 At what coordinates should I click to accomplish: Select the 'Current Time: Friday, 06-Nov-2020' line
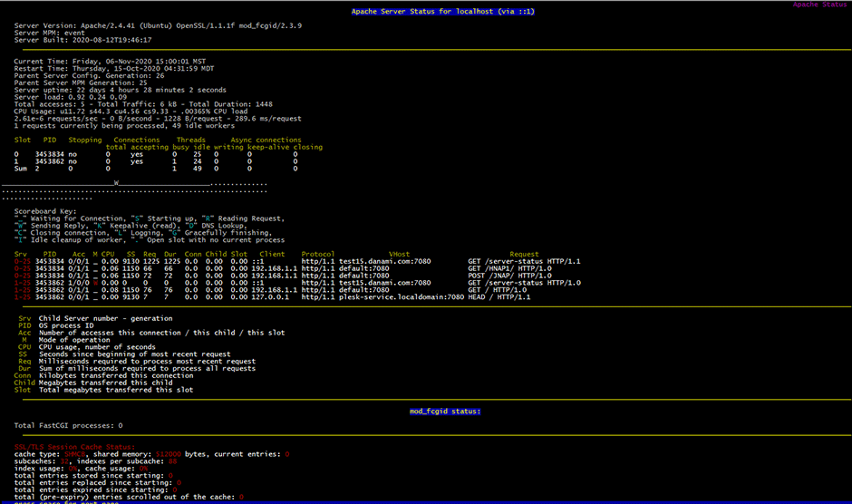(110, 62)
